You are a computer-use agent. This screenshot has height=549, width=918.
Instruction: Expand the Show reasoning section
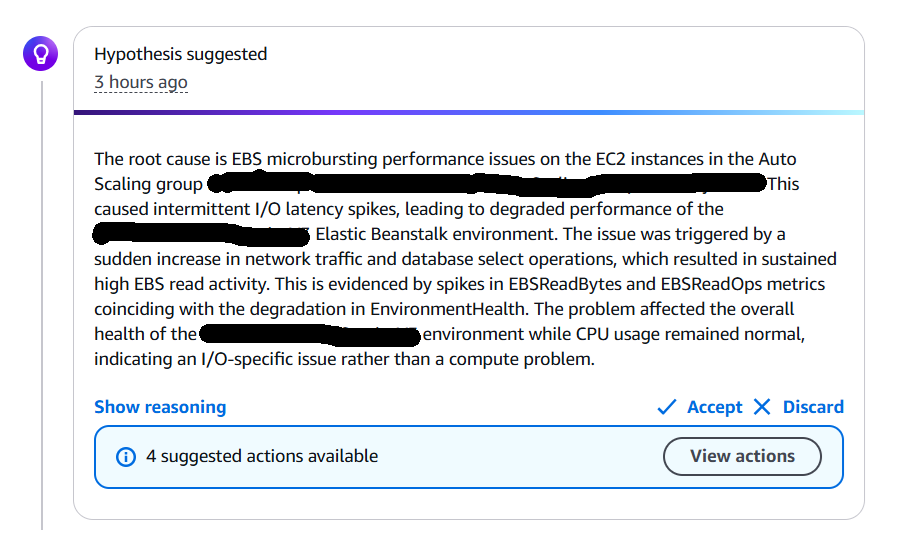point(160,407)
